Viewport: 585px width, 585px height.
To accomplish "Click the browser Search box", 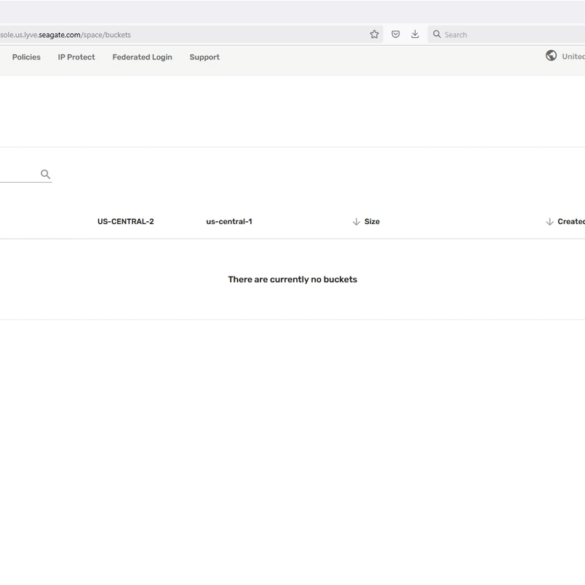I will [507, 35].
